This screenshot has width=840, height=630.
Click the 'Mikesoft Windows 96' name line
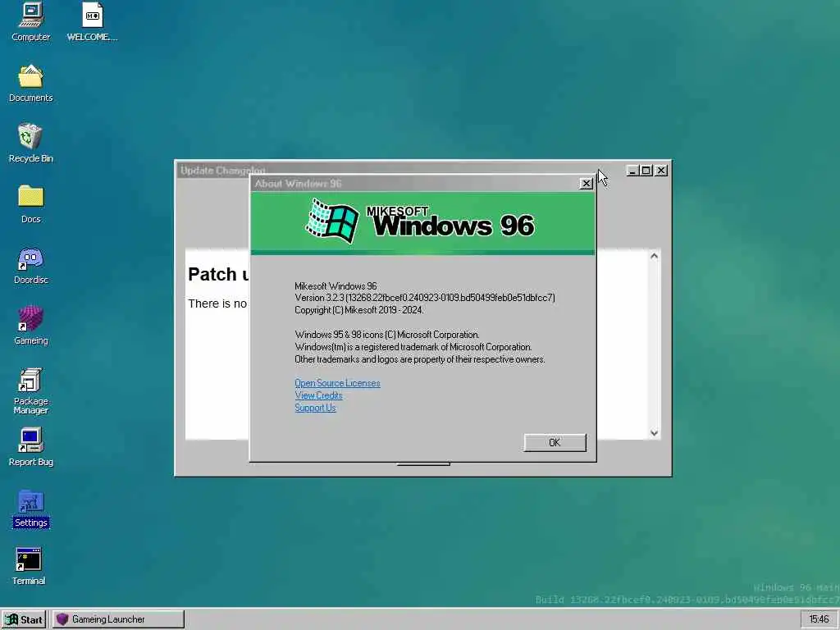pyautogui.click(x=336, y=286)
